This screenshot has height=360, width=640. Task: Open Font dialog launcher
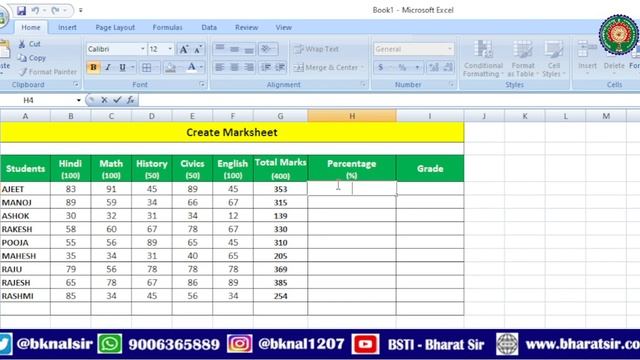202,84
